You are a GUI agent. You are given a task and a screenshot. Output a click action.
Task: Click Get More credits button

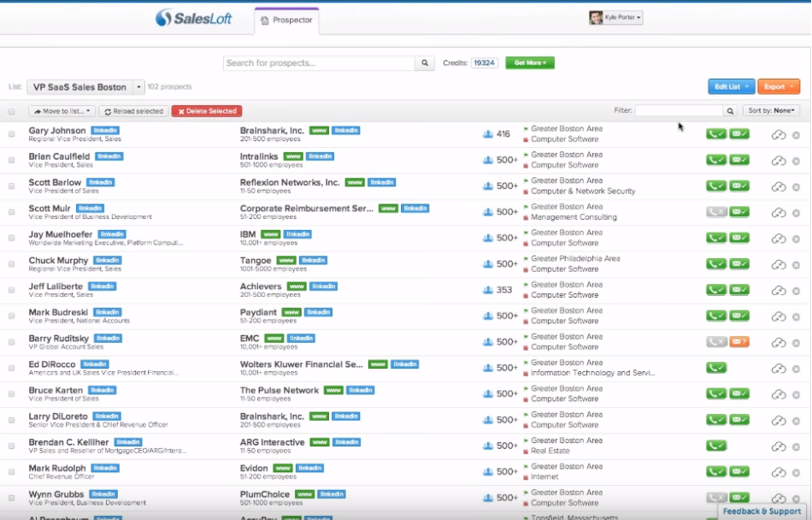(530, 62)
